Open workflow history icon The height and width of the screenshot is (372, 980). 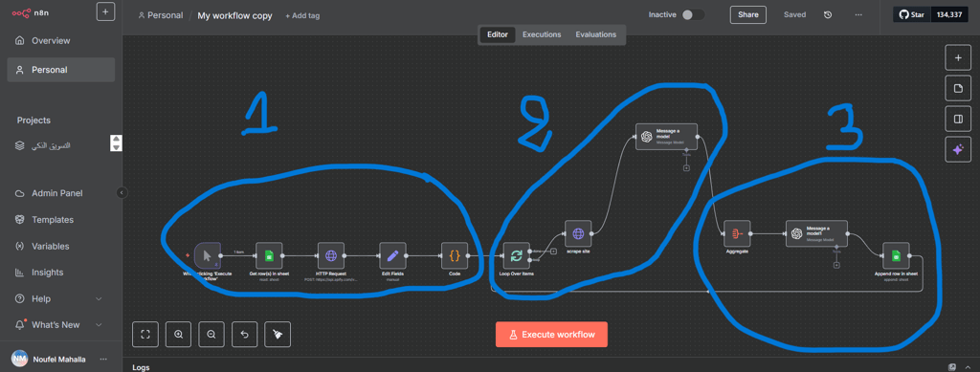tap(828, 14)
